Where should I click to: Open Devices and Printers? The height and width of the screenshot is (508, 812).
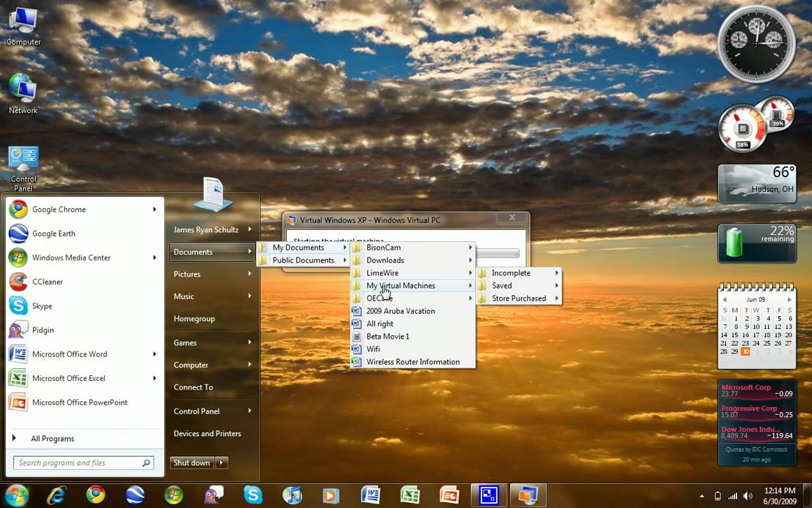(x=212, y=434)
